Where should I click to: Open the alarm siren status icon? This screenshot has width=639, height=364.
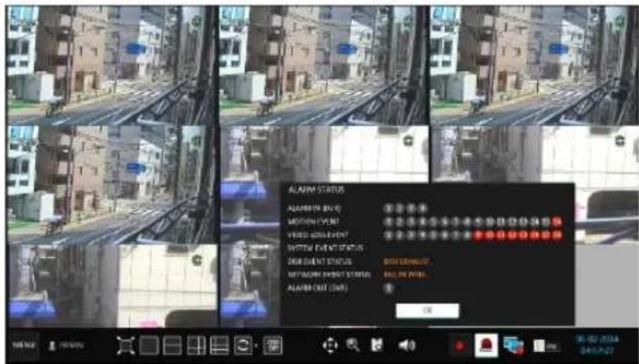[486, 346]
